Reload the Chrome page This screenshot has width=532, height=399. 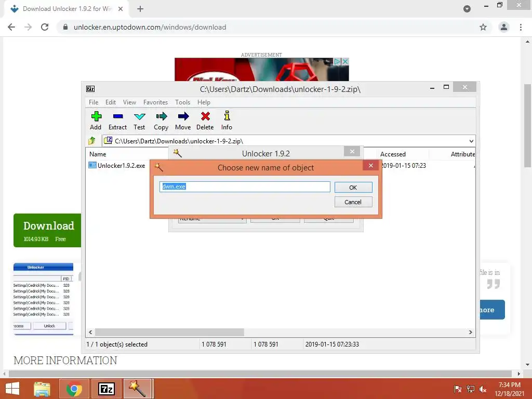pyautogui.click(x=45, y=27)
